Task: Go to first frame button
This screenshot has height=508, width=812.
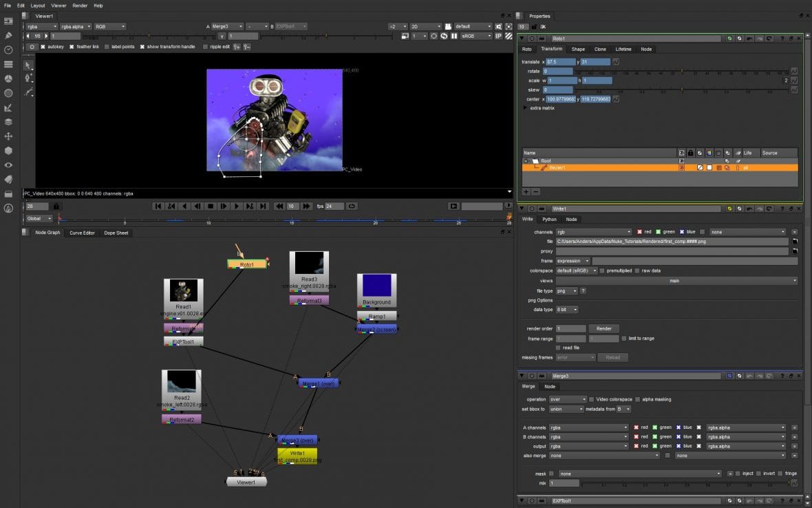Action: (158, 206)
